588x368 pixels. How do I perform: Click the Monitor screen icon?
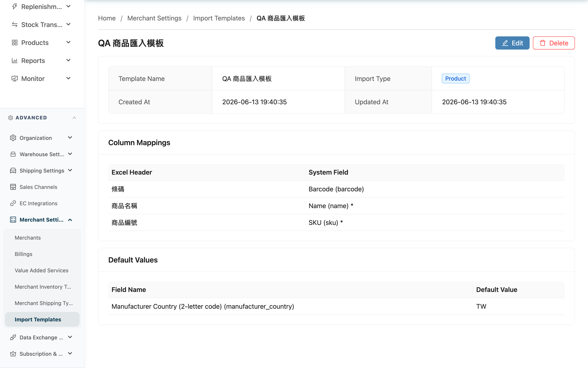point(14,79)
